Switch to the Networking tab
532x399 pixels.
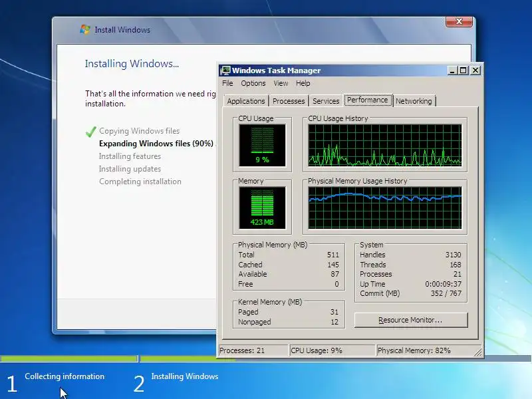[x=414, y=101]
